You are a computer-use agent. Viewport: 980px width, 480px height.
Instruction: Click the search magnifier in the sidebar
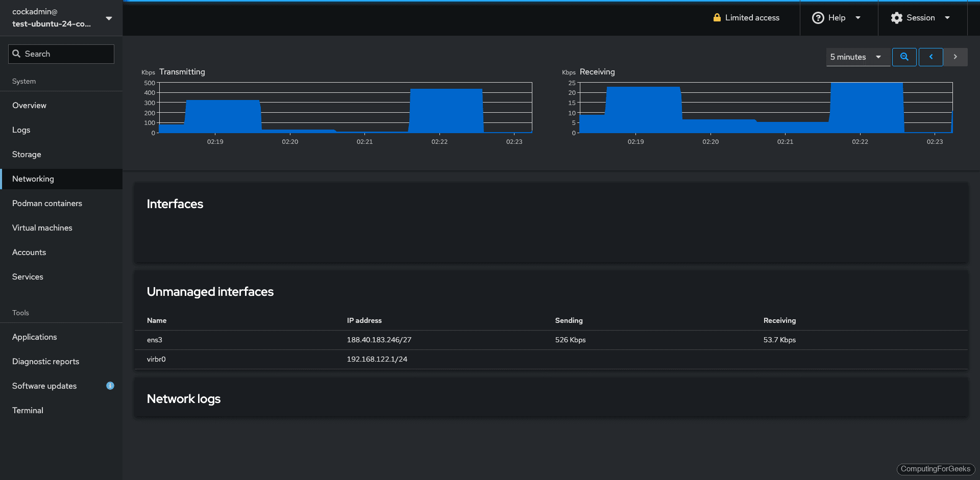tap(16, 54)
